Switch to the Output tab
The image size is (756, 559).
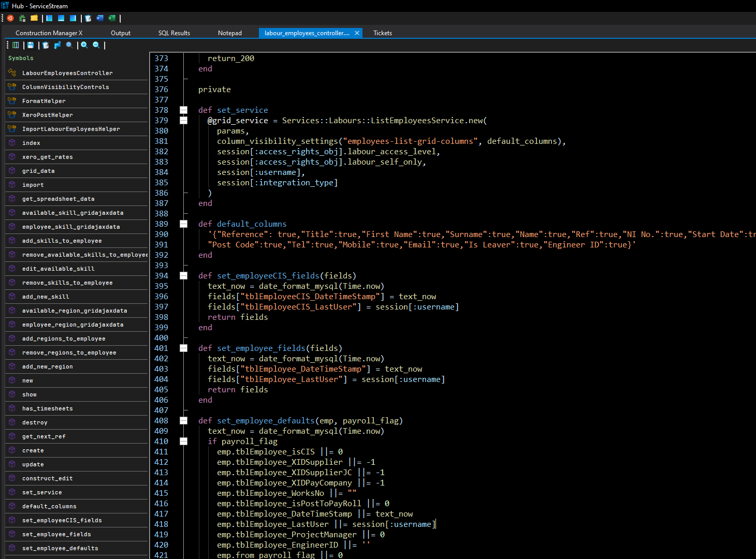coord(121,33)
